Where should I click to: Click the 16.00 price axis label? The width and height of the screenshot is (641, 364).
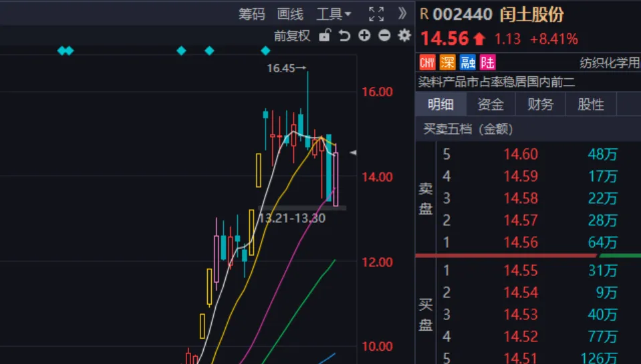377,92
